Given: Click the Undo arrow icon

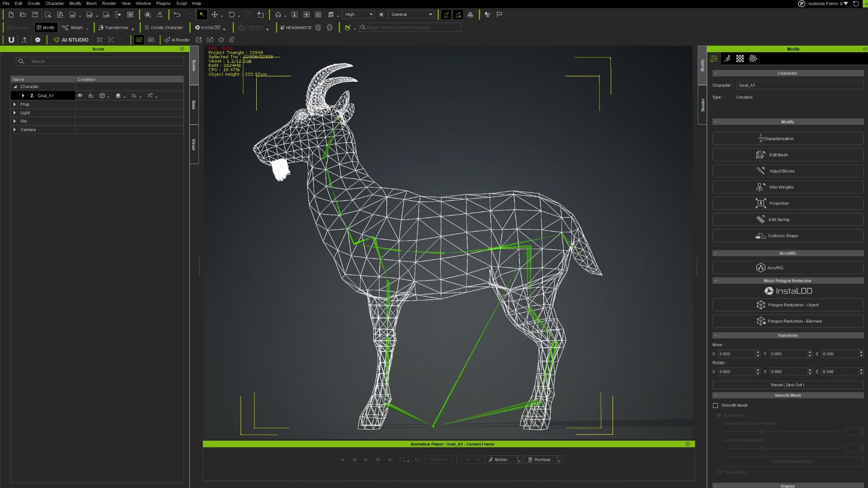Looking at the screenshot, I should click(x=177, y=14).
